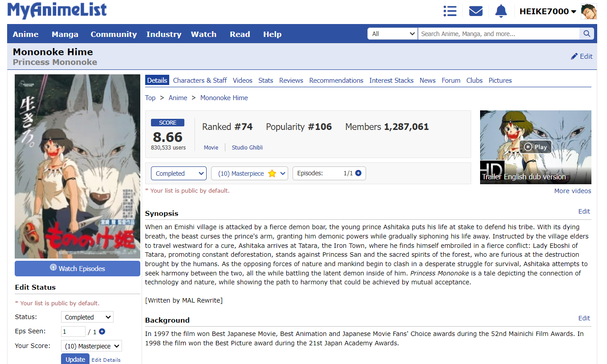Focus the Search Anime, Manga field

[x=498, y=34]
